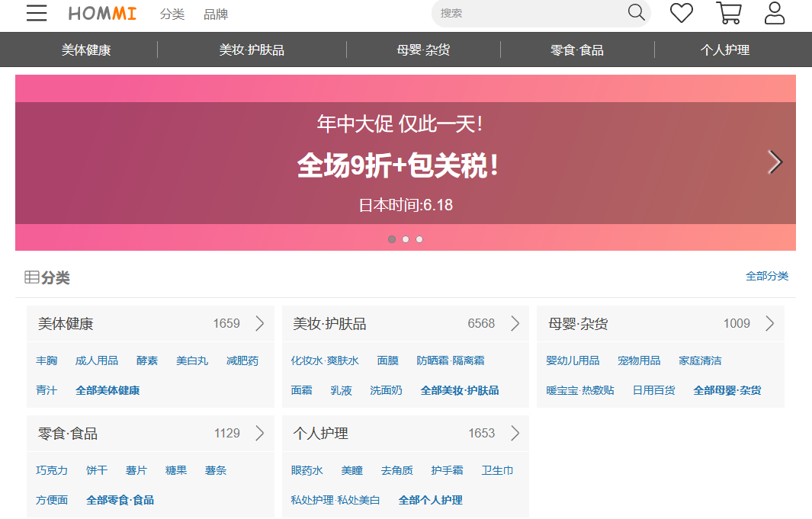This screenshot has height=519, width=812.
Task: Open the 防晒霜·隔离霜 subcategory link
Action: tap(450, 360)
